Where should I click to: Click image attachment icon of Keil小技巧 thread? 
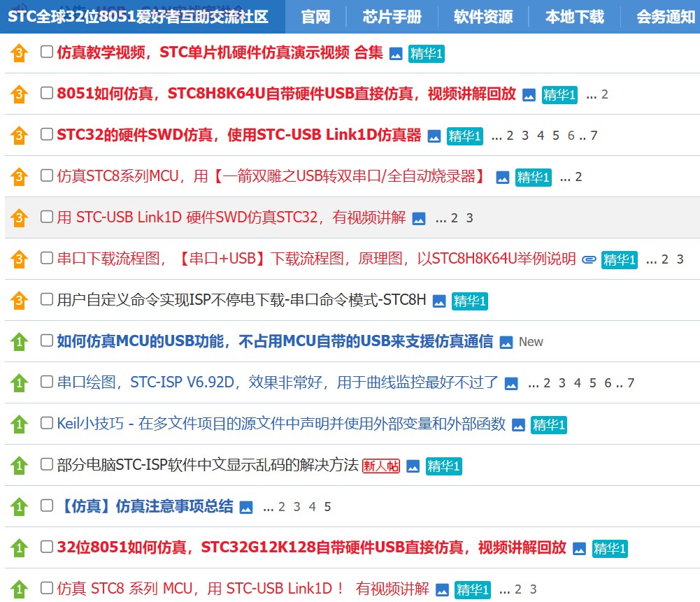point(518,425)
